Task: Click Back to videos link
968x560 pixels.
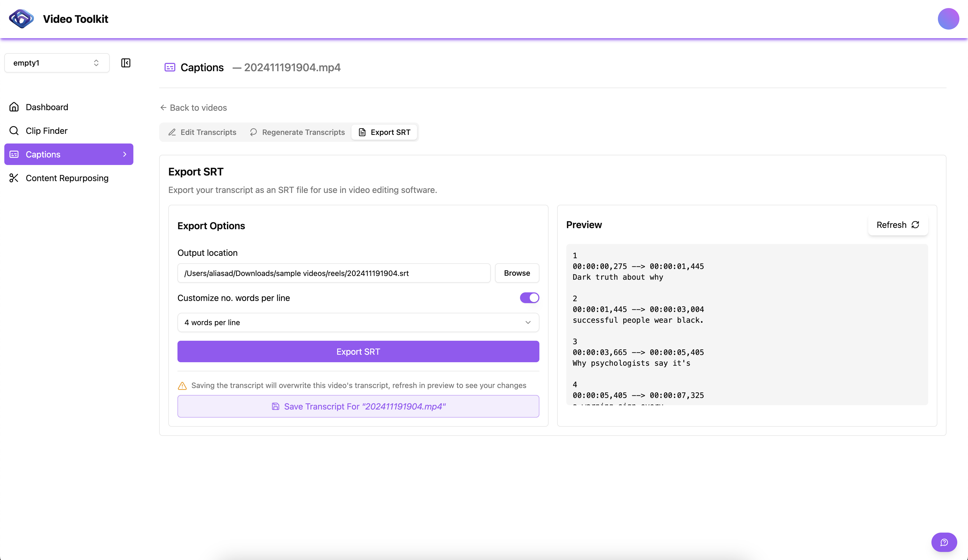Action: tap(194, 108)
